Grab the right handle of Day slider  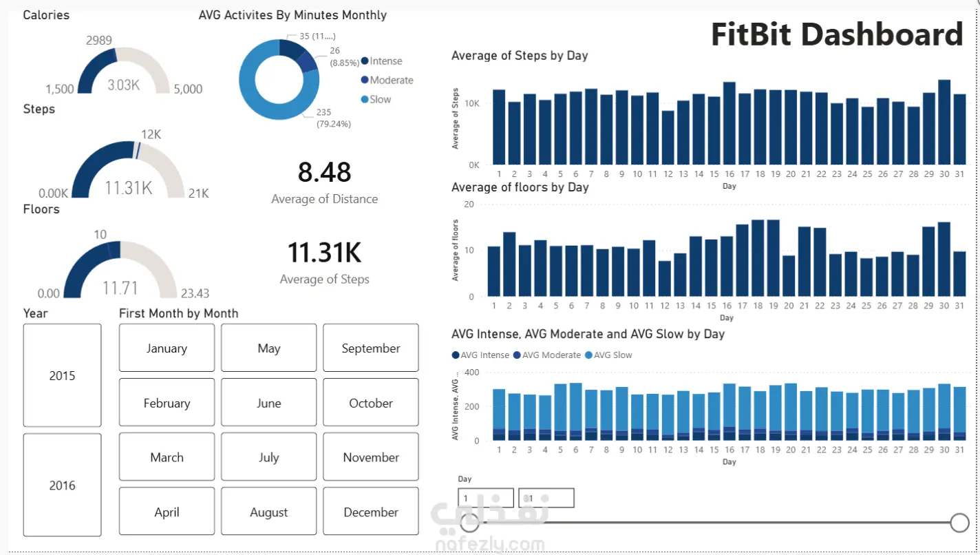point(959,523)
